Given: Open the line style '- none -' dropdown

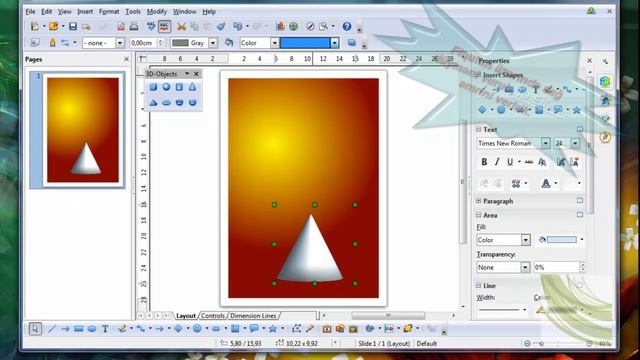Looking at the screenshot, I should [120, 43].
